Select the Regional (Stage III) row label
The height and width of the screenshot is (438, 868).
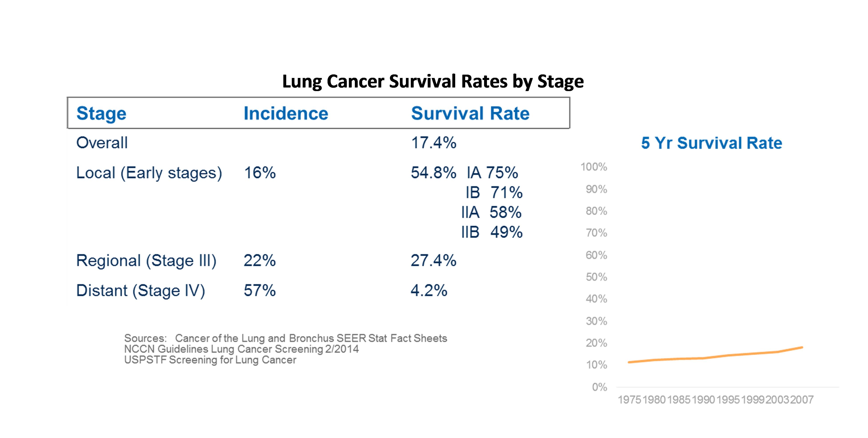(146, 261)
